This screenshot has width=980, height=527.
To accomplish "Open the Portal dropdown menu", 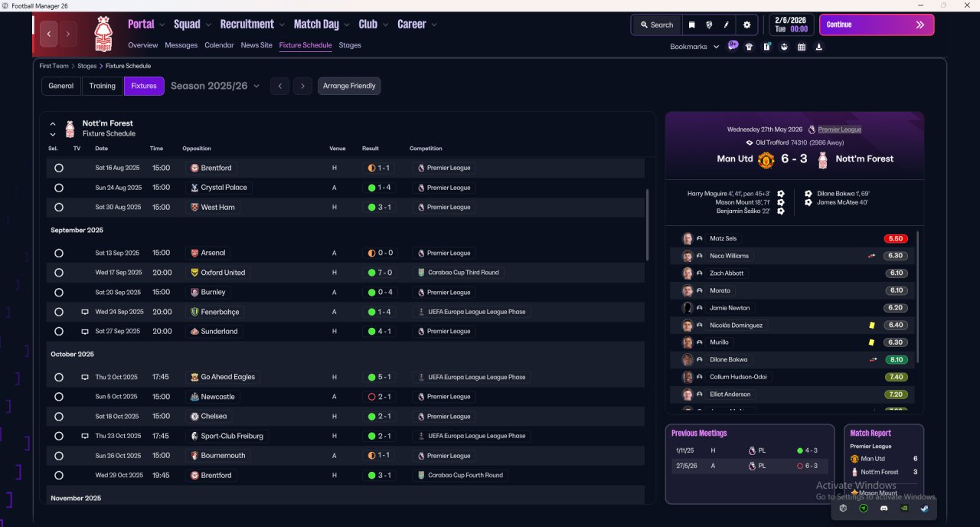I will pos(146,25).
